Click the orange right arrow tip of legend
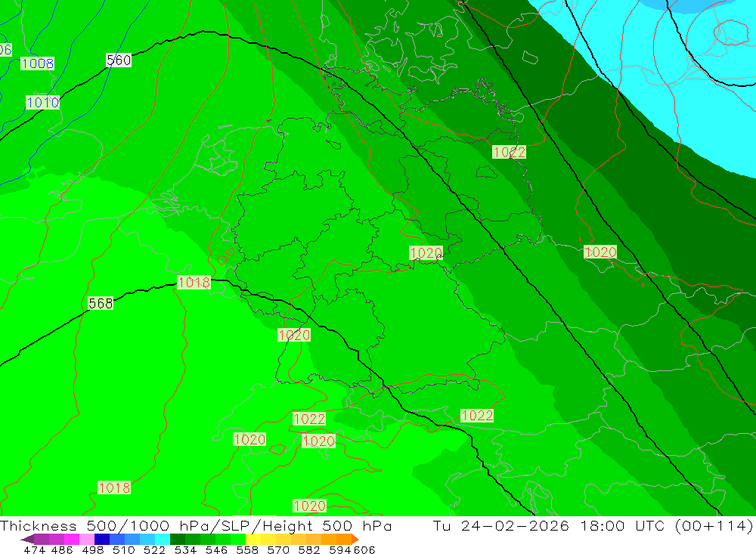The width and height of the screenshot is (756, 554). pos(356,539)
